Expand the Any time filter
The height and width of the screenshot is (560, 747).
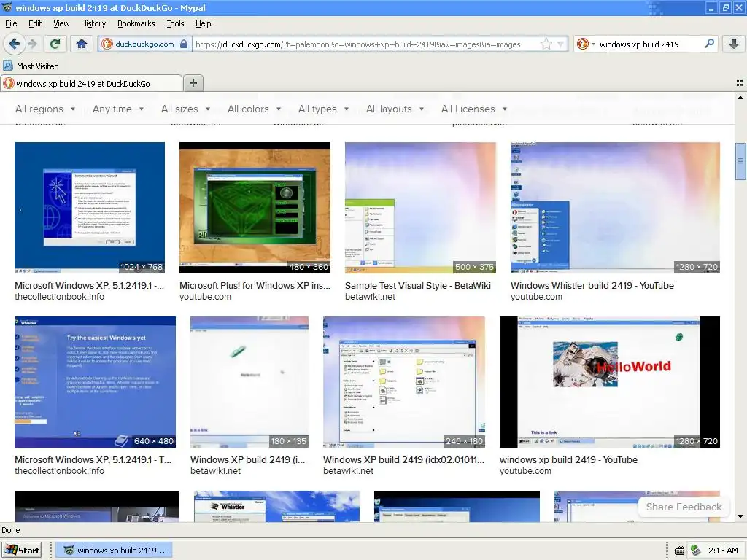pyautogui.click(x=118, y=109)
